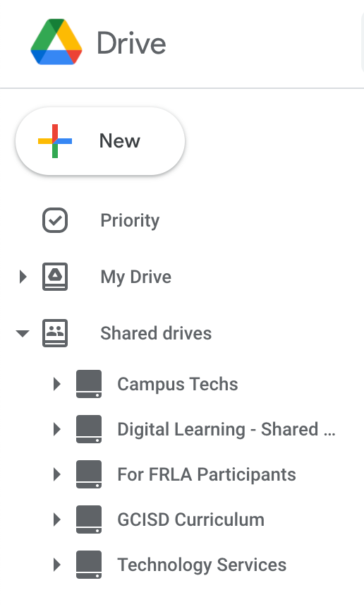
Task: Click the Google Drive logo icon
Action: click(x=56, y=42)
